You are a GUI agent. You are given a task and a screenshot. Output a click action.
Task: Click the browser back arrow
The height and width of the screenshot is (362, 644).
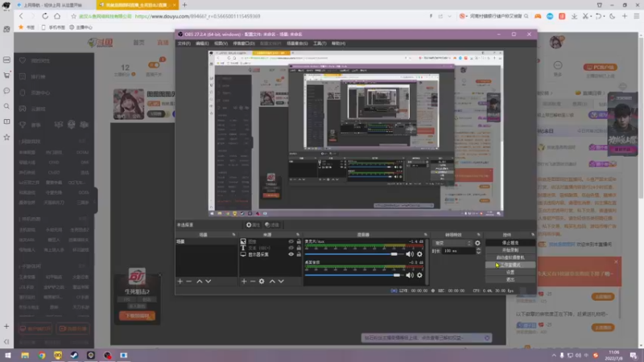[x=22, y=16]
